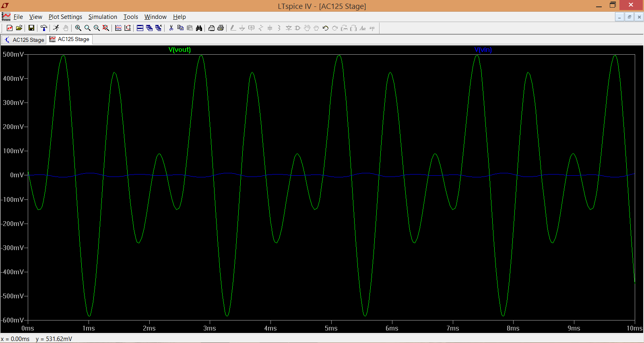Click the LTspice title bar app icon
The width and height of the screenshot is (644, 343).
(5, 6)
